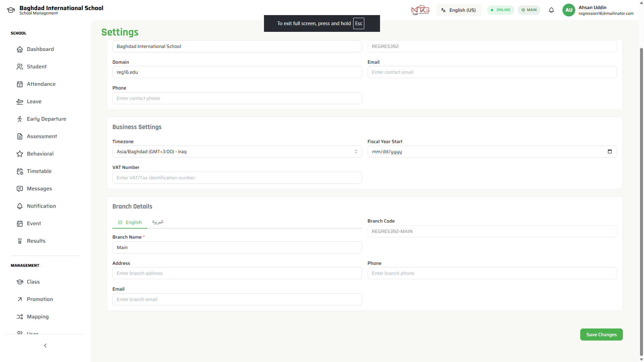The height and width of the screenshot is (362, 644).
Task: Click the NTG company logo
Action: (x=420, y=10)
